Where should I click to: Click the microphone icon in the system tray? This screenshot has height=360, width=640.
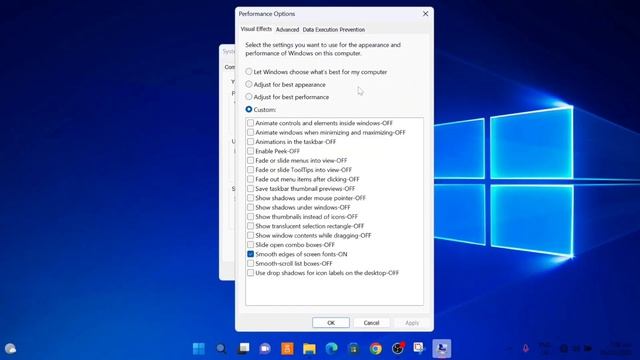coord(526,348)
